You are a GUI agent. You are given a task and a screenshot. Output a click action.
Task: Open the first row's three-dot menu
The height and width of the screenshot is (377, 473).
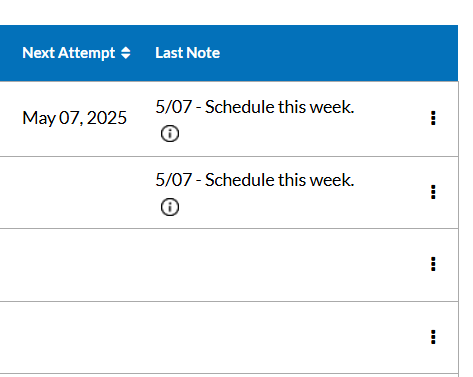click(x=433, y=118)
